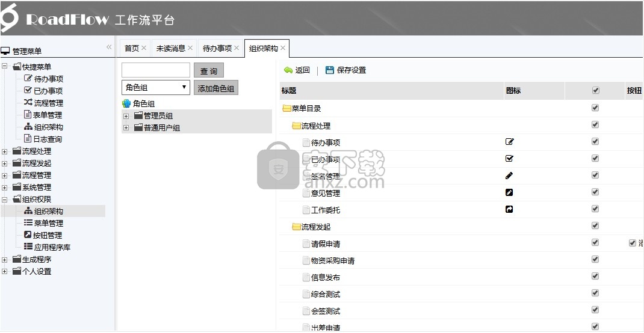Viewport: 644px width, 333px height.
Task: Click 综合测试 row title
Action: (x=326, y=295)
